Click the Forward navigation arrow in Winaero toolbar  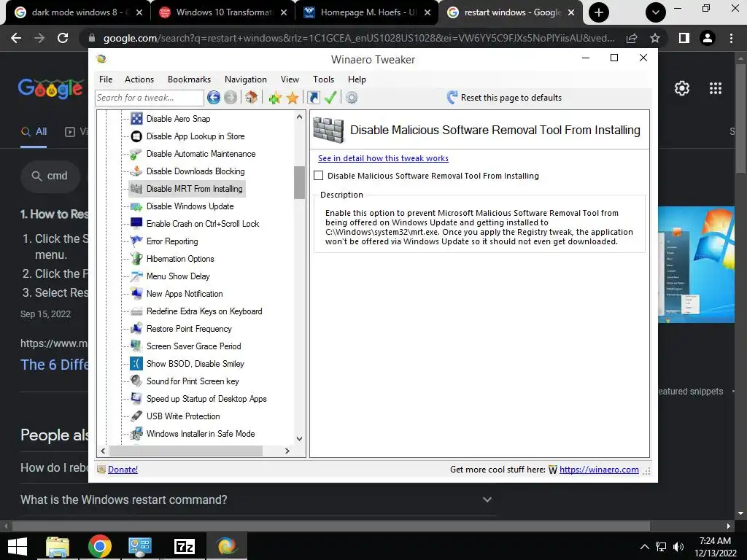231,98
